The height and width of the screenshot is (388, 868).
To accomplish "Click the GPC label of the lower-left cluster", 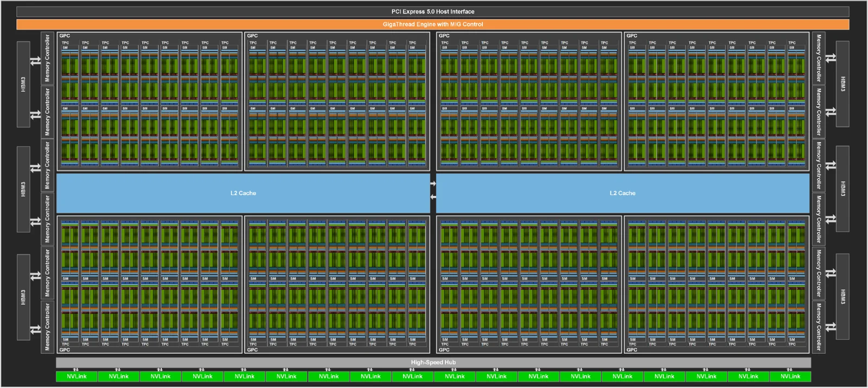I will 65,350.
